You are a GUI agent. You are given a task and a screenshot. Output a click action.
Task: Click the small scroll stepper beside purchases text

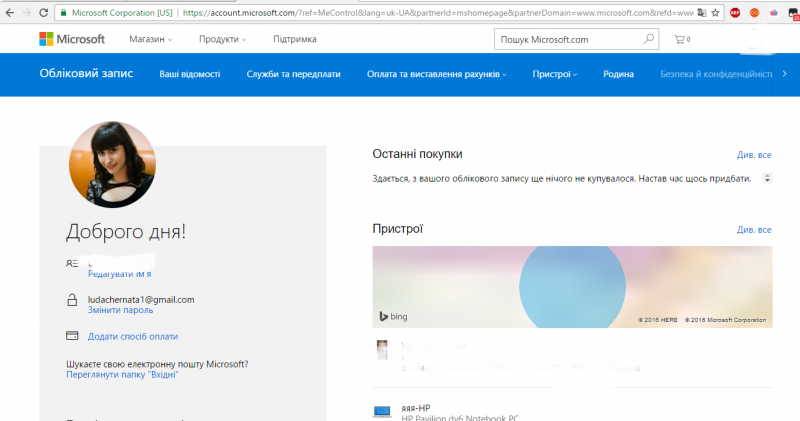point(767,178)
